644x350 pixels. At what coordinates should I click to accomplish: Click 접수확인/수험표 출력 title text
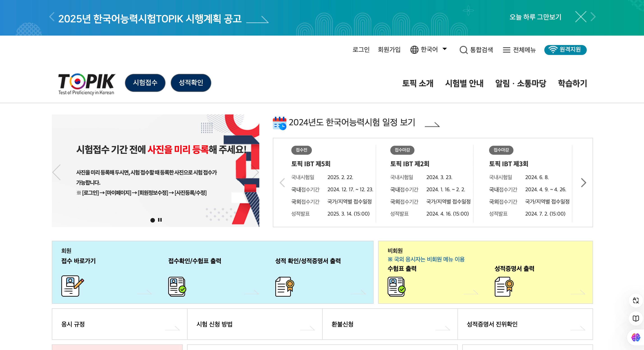click(195, 261)
